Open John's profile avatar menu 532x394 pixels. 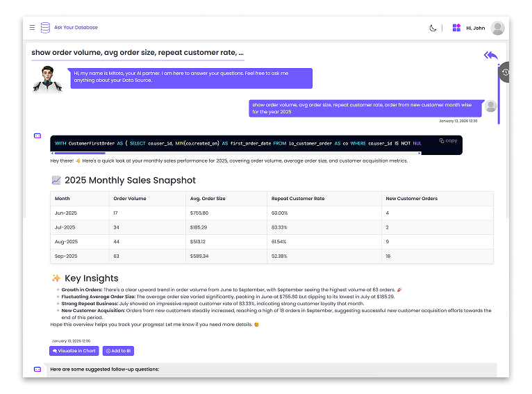(497, 28)
